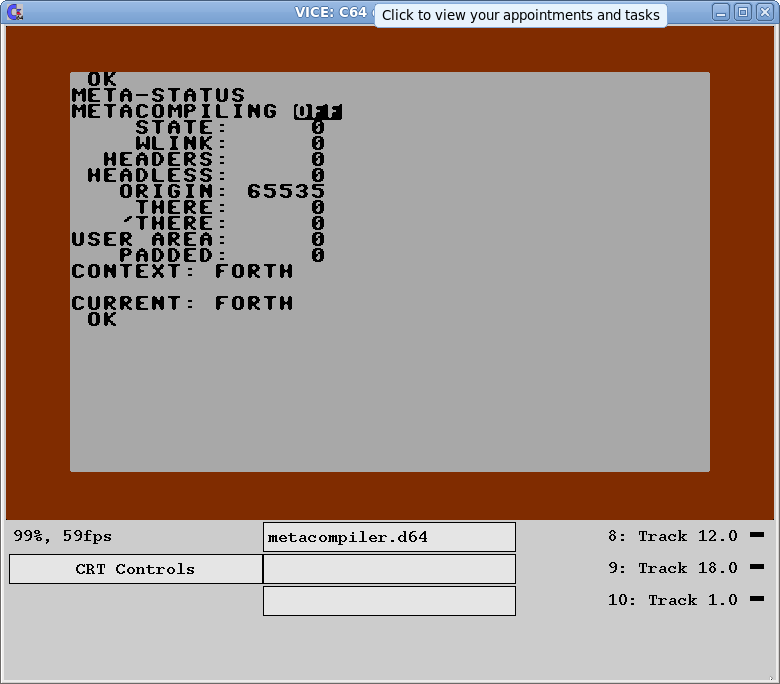Close the VICE emulator window
780x684 pixels.
coord(764,12)
